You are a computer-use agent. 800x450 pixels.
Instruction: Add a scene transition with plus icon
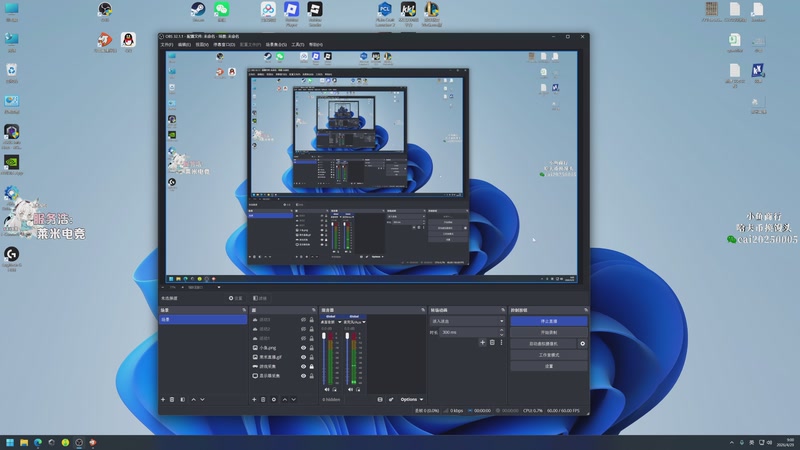point(482,342)
